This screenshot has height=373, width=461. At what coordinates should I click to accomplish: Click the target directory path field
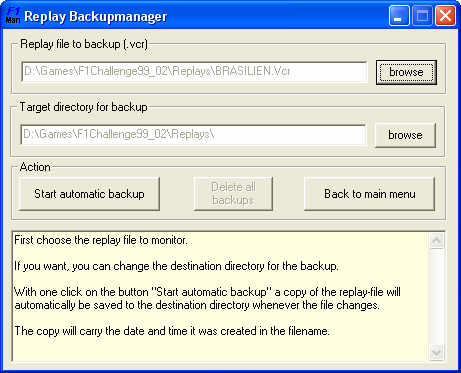pyautogui.click(x=193, y=134)
